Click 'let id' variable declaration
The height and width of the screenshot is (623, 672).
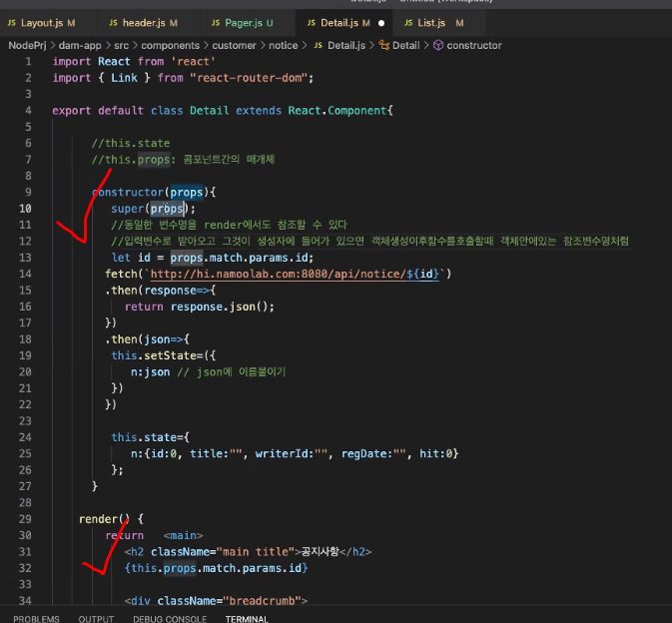tap(131, 258)
